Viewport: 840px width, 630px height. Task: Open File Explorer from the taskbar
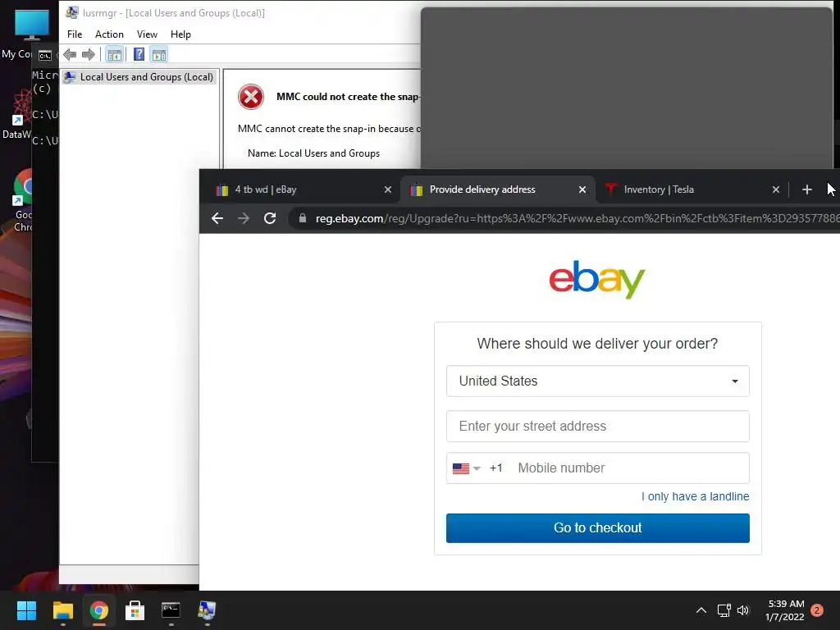pos(62,610)
